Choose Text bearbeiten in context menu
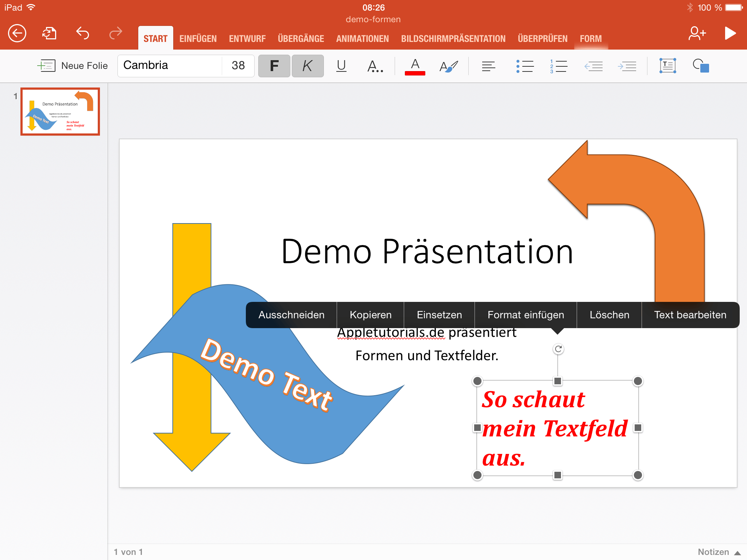The image size is (747, 560). [x=690, y=315]
